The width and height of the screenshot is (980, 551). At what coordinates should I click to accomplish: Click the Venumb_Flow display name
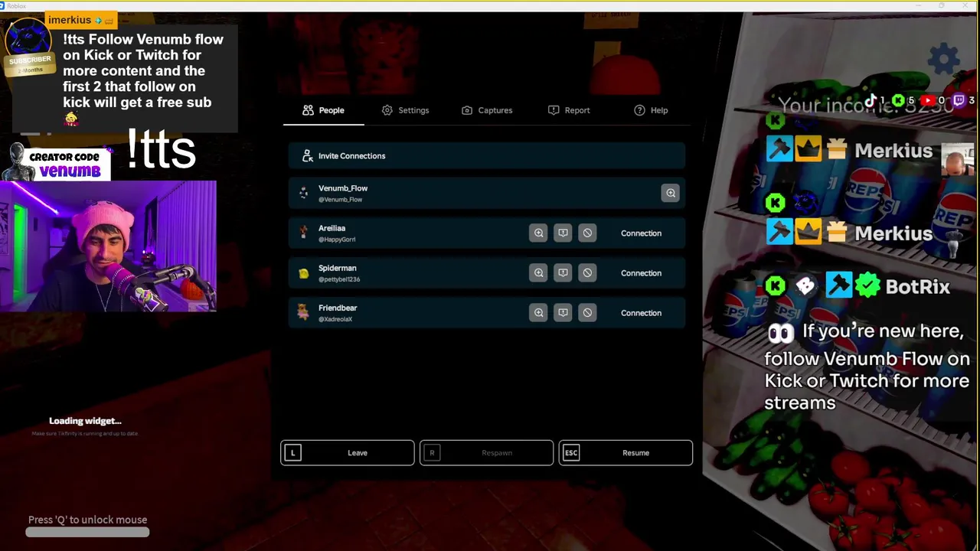tap(343, 188)
